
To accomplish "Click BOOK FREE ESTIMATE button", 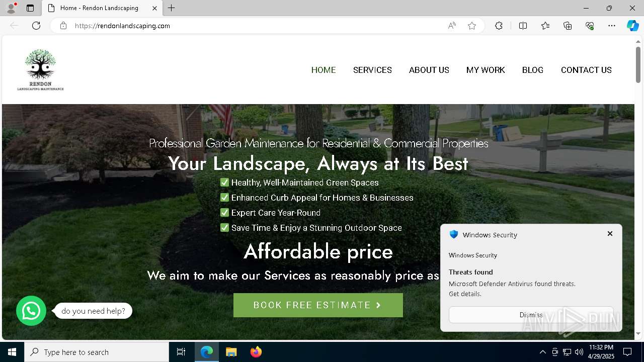I will point(318,305).
